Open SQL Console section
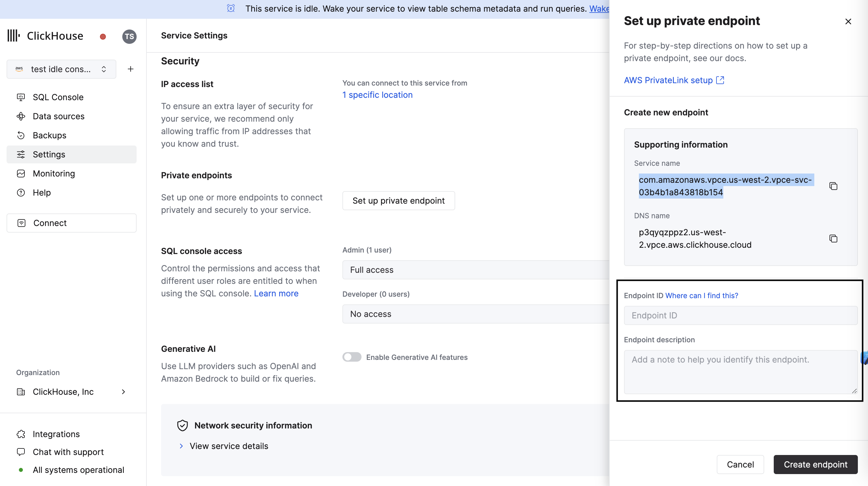This screenshot has width=868, height=486. point(58,97)
